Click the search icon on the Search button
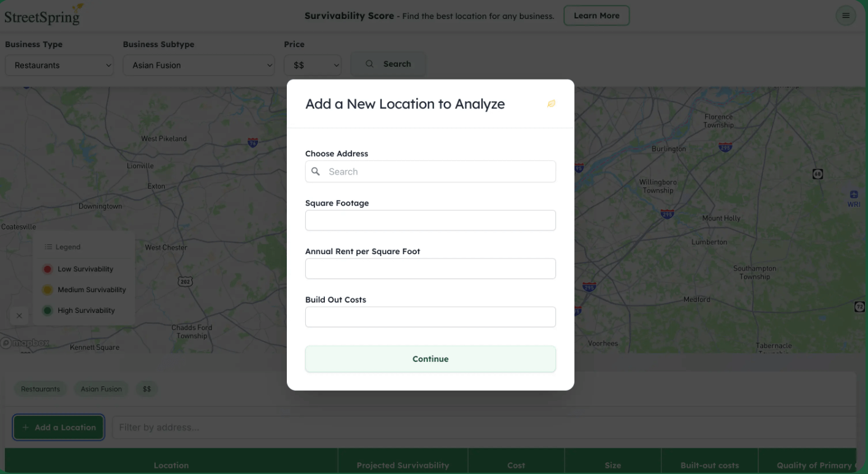Viewport: 868px width, 474px height. tap(369, 63)
